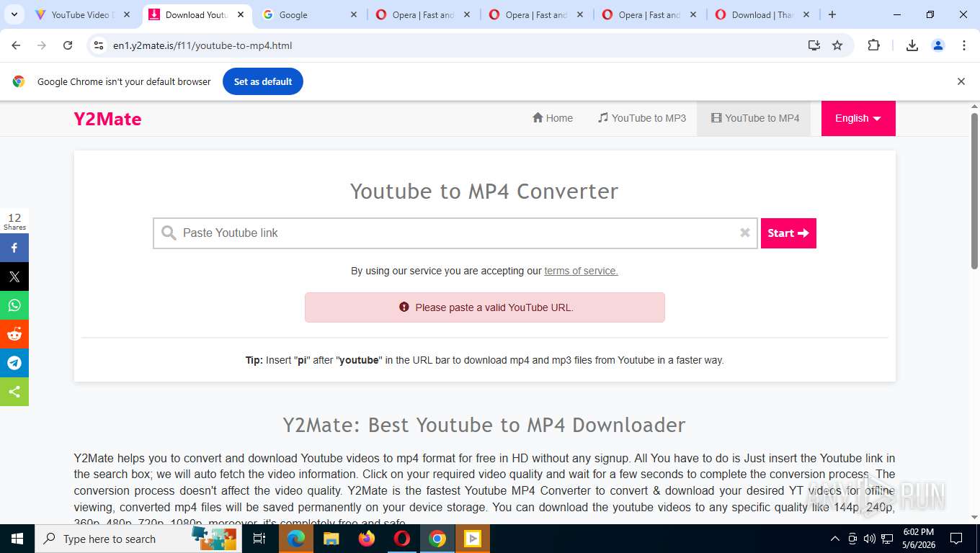Click Paste Youtube link input field

pyautogui.click(x=455, y=233)
